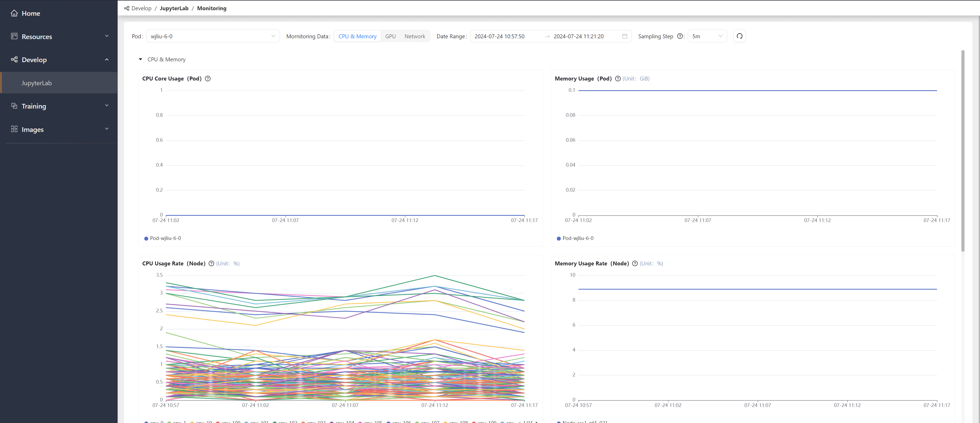Click the JupyterLab breadcrumb link
The width and height of the screenshot is (980, 423).
[174, 8]
